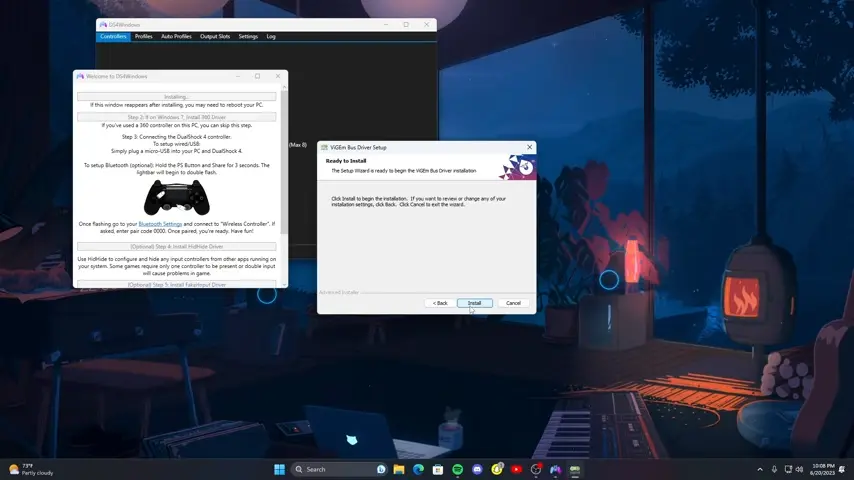Open the Auto Profiles tab
Image resolution: width=854 pixels, height=480 pixels.
tap(176, 37)
